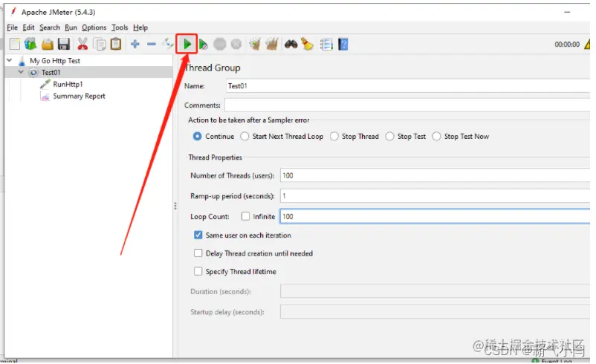Enable Delay Thread creation until needed
596x364 pixels.
point(198,253)
